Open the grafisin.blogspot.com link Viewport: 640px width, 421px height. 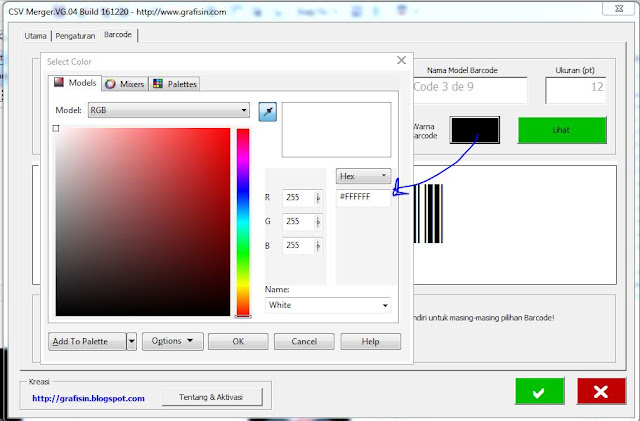[x=88, y=398]
